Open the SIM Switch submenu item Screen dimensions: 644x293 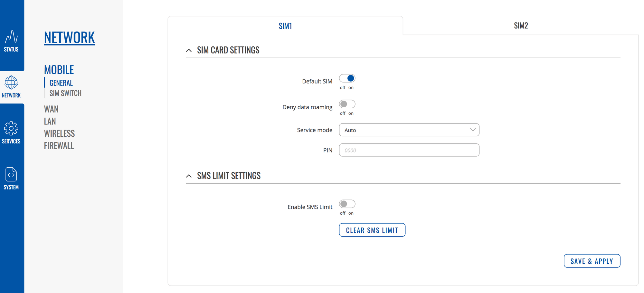tap(65, 93)
